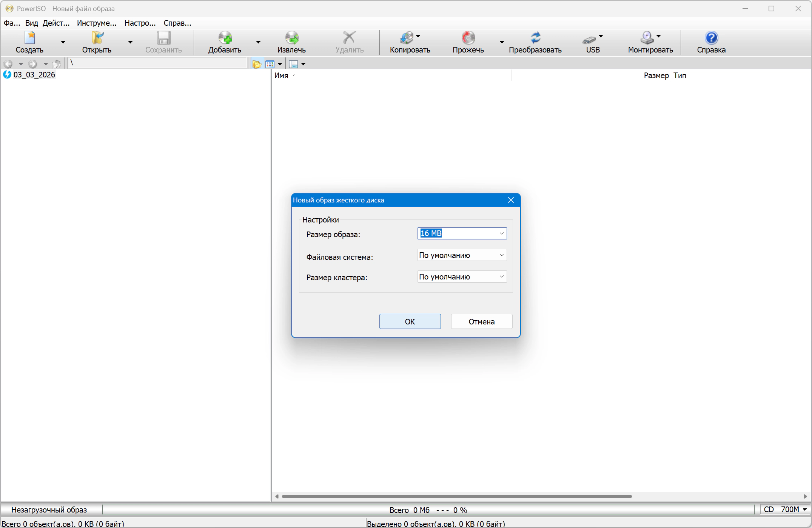Click the Mount virtual drive icon
The height and width of the screenshot is (528, 812).
point(647,38)
